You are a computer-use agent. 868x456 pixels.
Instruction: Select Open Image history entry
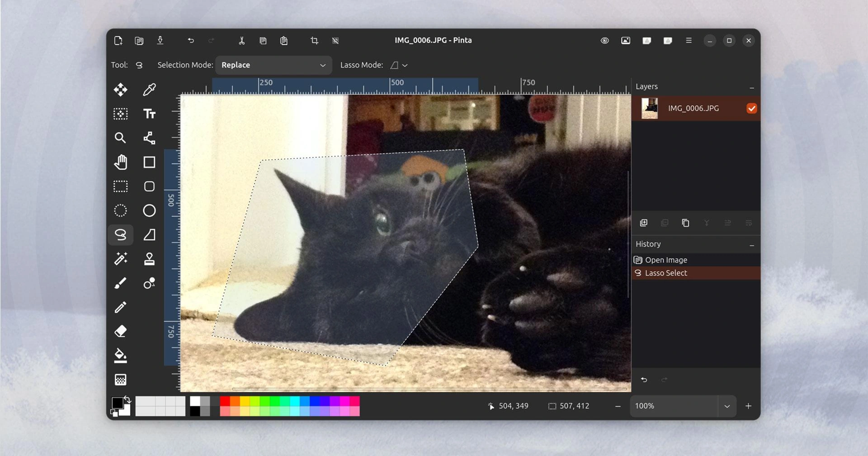(666, 260)
